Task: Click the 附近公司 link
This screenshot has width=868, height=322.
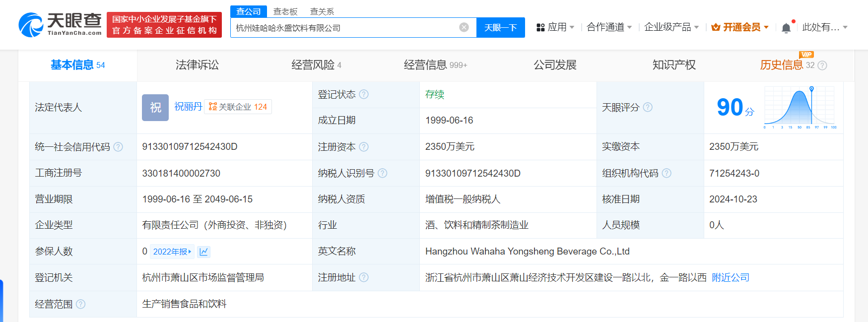Action: (731, 277)
